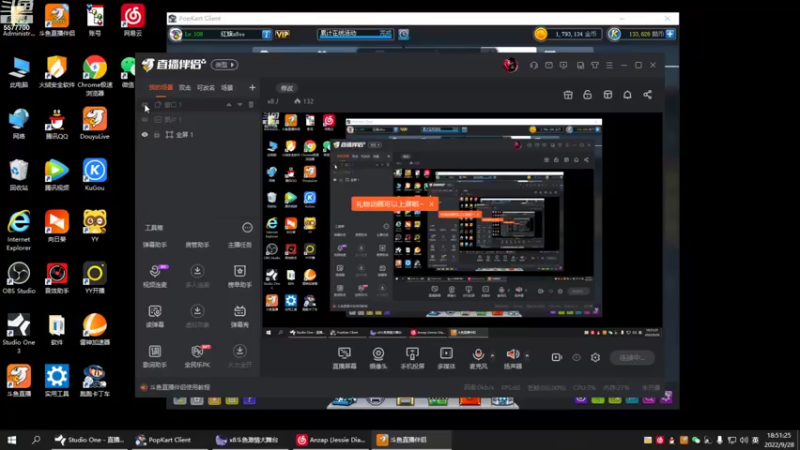
Task: Open the notifications bell icon
Action: pos(627,95)
